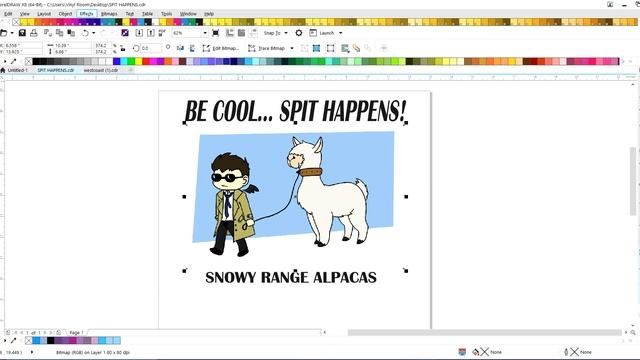This screenshot has height=360, width=640.
Task: Click the Wrap text icon in property bar
Action: pyautogui.click(x=345, y=49)
